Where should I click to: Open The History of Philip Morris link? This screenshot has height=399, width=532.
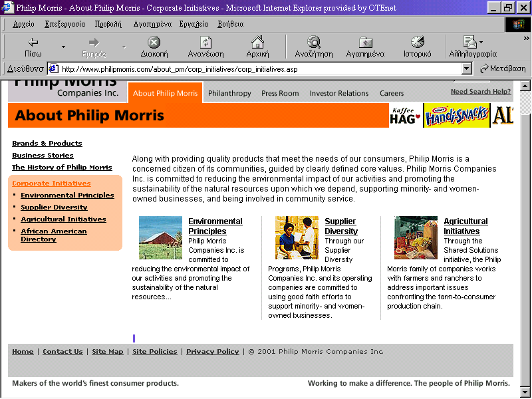point(62,167)
